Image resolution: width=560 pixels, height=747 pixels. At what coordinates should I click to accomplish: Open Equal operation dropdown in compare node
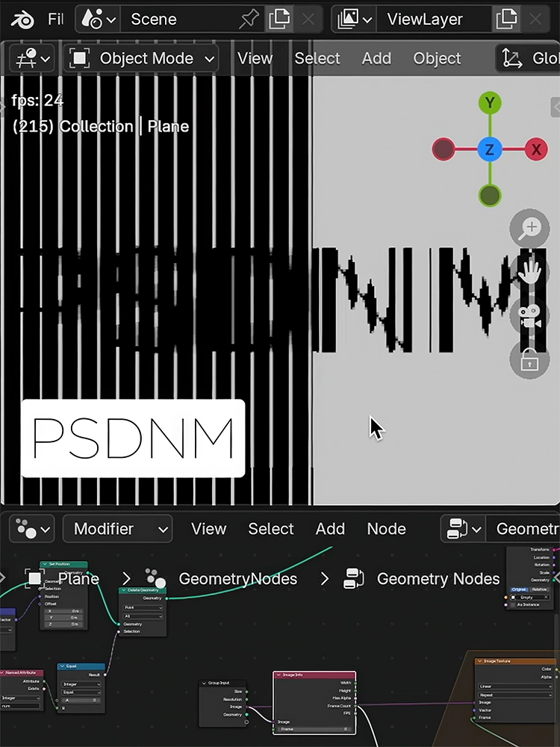81,692
